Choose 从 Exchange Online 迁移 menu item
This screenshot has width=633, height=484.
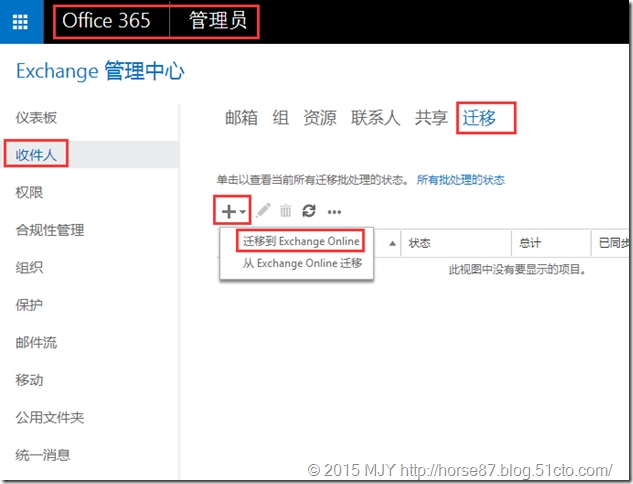click(302, 263)
